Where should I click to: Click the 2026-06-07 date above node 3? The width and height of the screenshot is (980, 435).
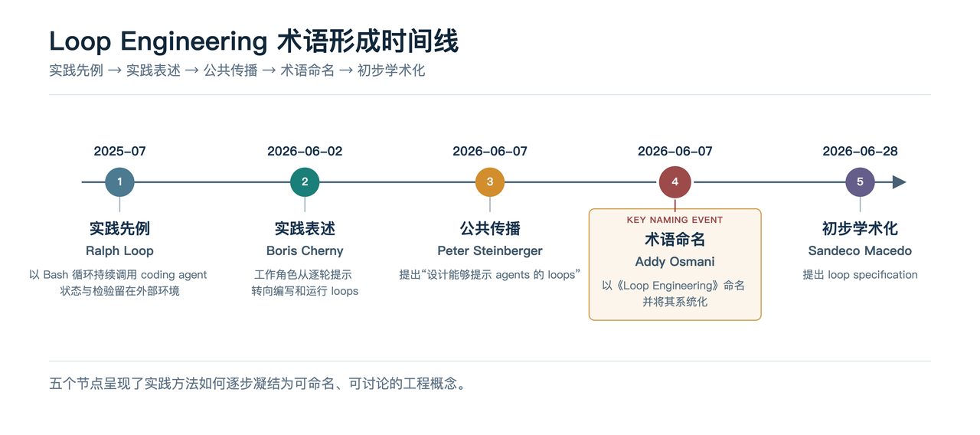(490, 151)
